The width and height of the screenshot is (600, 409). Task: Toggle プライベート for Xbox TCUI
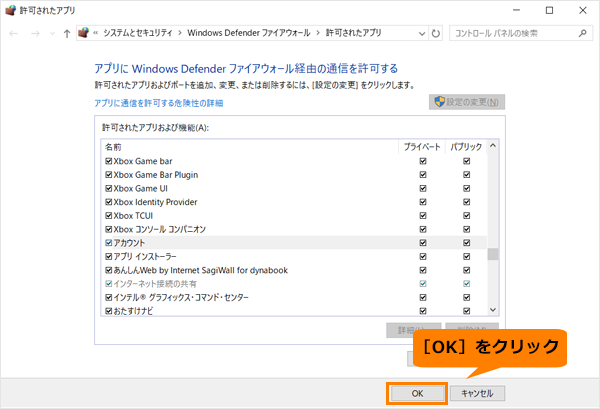(423, 216)
